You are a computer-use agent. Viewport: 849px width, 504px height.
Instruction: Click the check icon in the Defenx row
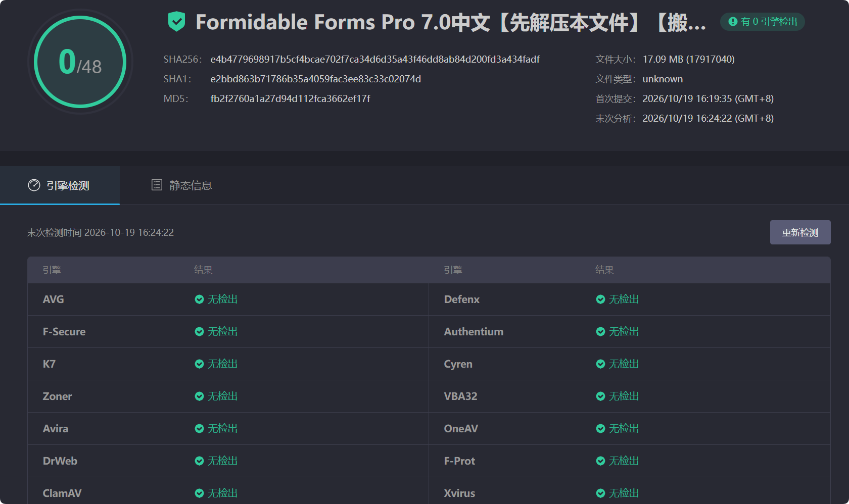pyautogui.click(x=600, y=299)
